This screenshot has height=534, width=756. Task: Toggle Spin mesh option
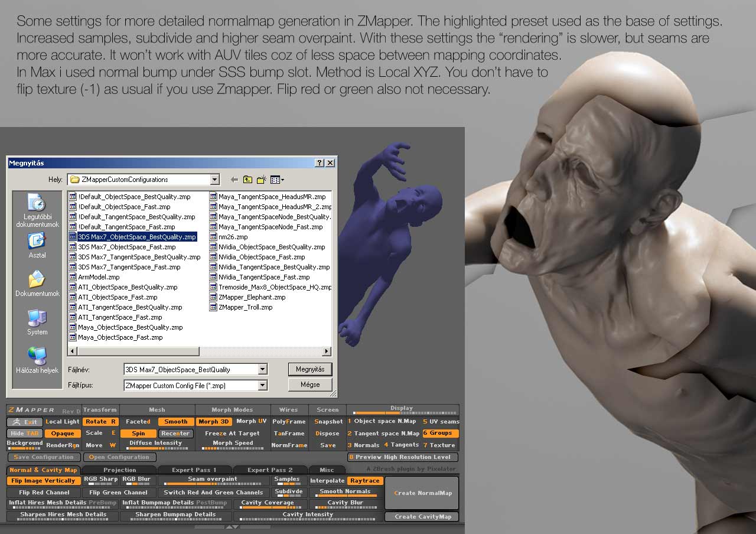coord(138,434)
